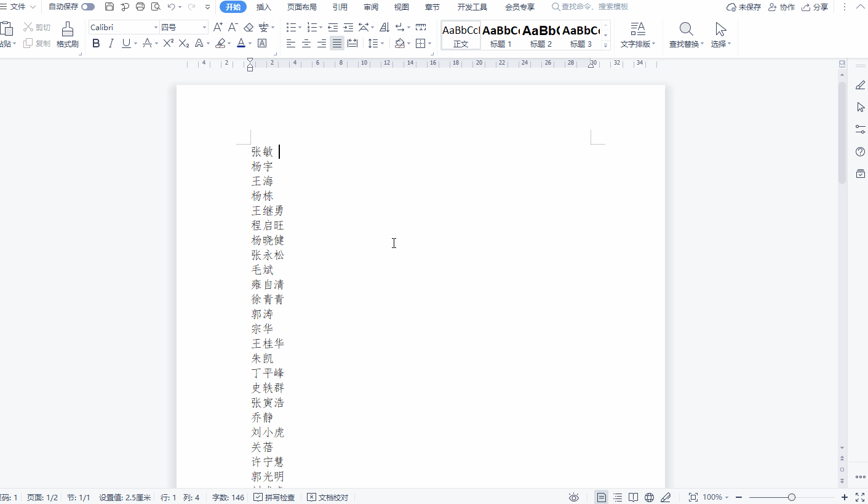
Task: Click the Character Border boxed A icon
Action: point(262,43)
